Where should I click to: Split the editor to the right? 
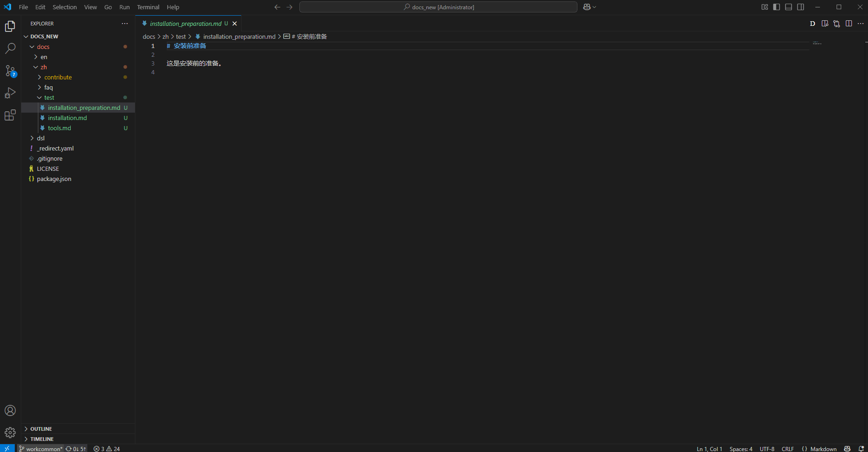point(849,24)
